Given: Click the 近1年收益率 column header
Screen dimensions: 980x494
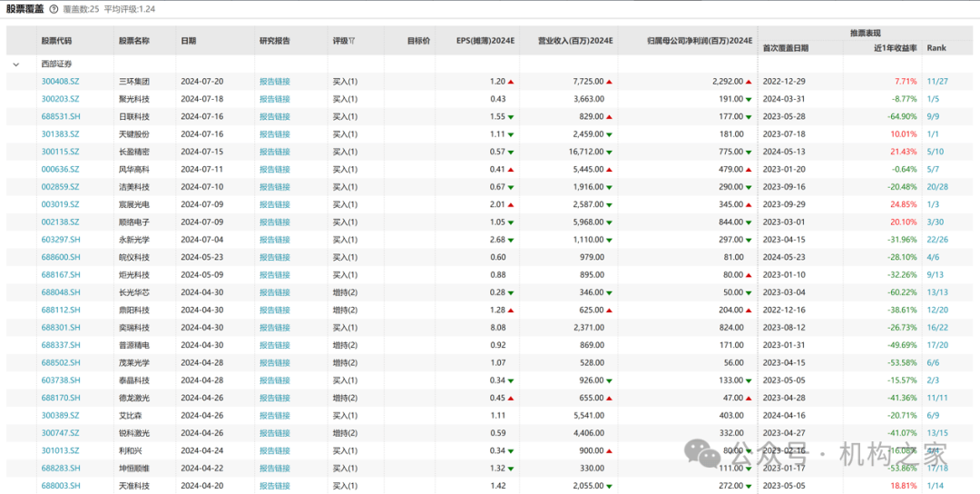Looking at the screenshot, I should pyautogui.click(x=895, y=48).
